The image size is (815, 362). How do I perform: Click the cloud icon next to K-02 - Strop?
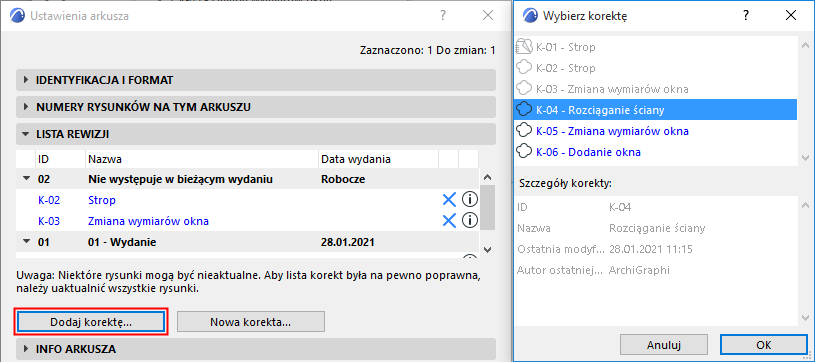click(524, 68)
